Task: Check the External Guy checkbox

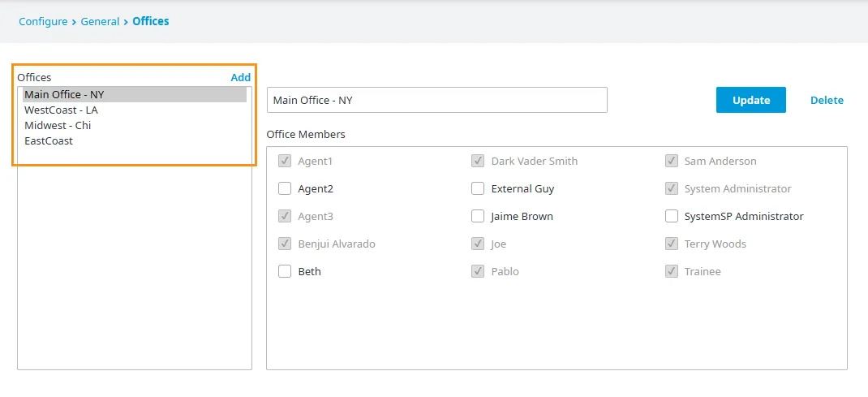Action: click(x=478, y=189)
